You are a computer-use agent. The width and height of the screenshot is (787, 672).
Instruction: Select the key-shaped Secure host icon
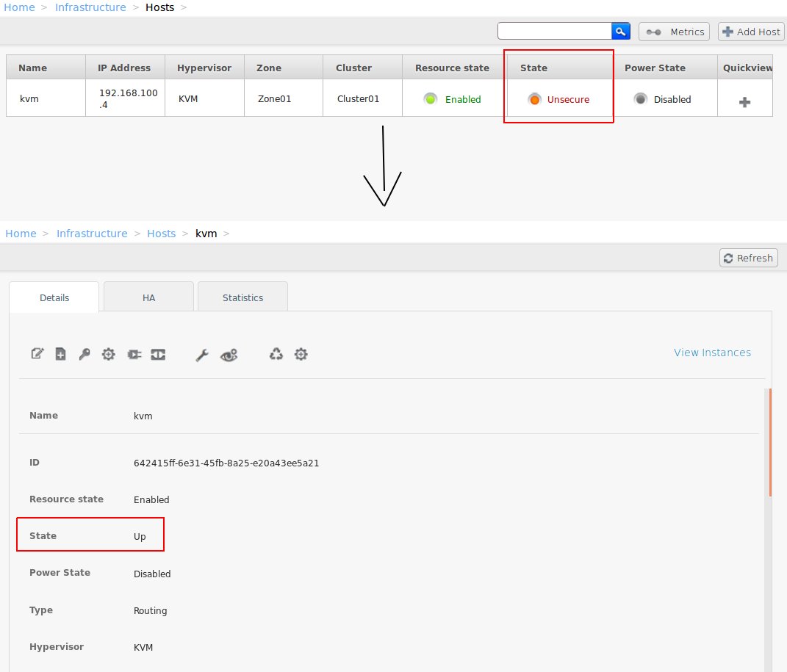(85, 353)
